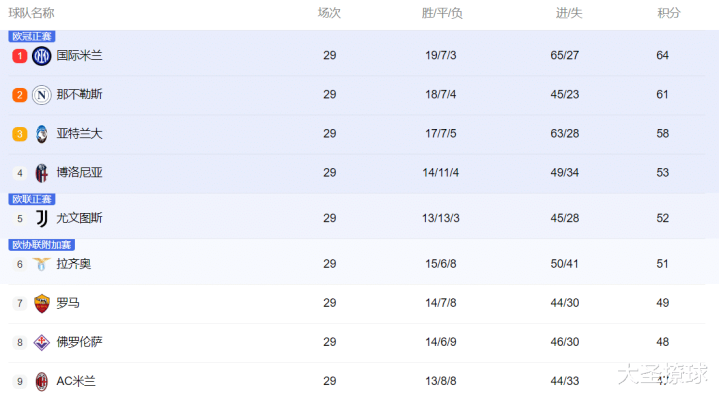
Task: Open the 国际米兰 team link
Action: pyautogui.click(x=79, y=56)
